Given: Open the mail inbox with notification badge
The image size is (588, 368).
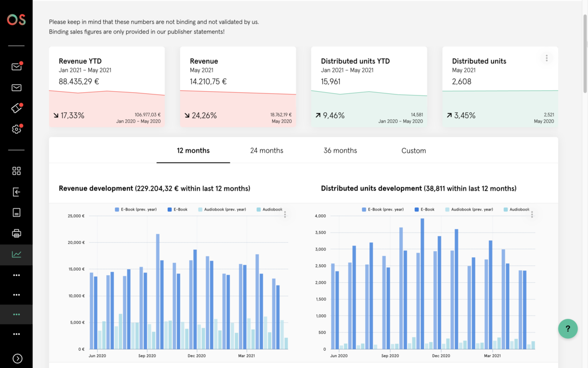Looking at the screenshot, I should [x=16, y=66].
